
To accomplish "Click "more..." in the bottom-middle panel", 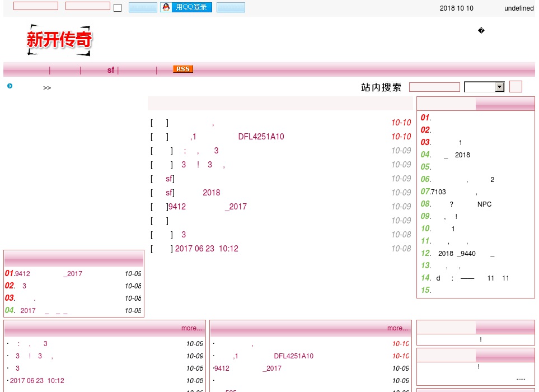I will 397,328.
